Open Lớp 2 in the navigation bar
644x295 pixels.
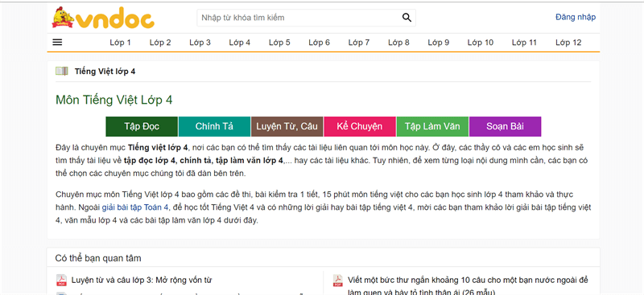tap(160, 43)
